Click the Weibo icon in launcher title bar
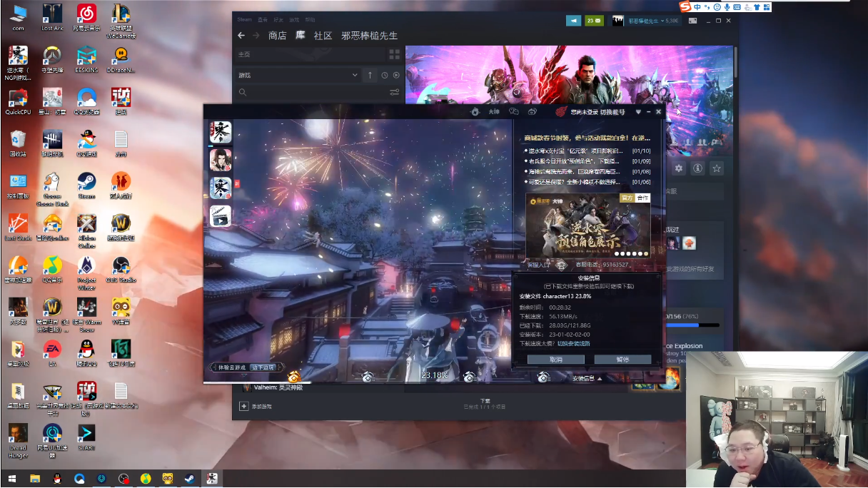Screen dimensions: 868x488 click(x=533, y=112)
